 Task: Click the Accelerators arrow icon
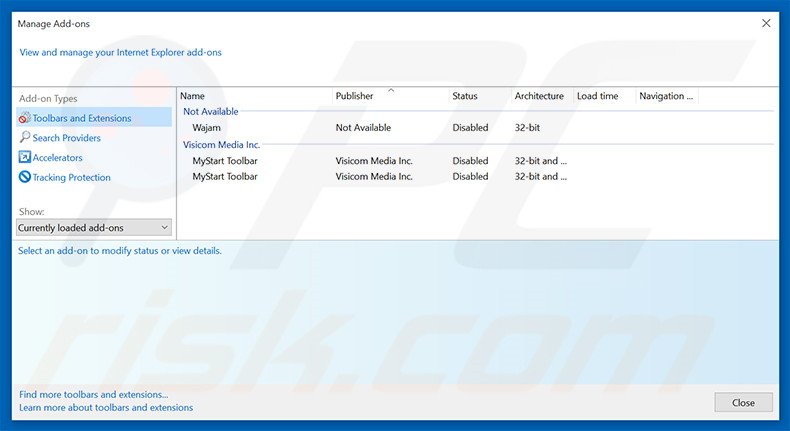[24, 157]
